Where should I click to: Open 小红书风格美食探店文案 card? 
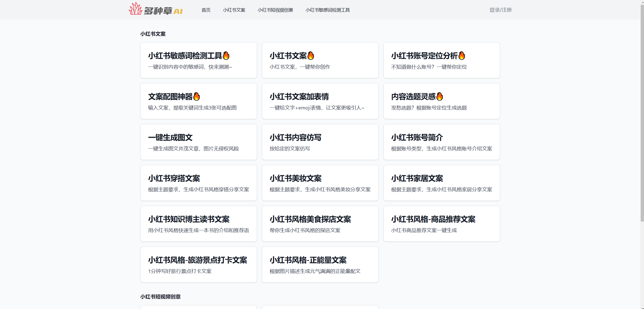(x=320, y=224)
